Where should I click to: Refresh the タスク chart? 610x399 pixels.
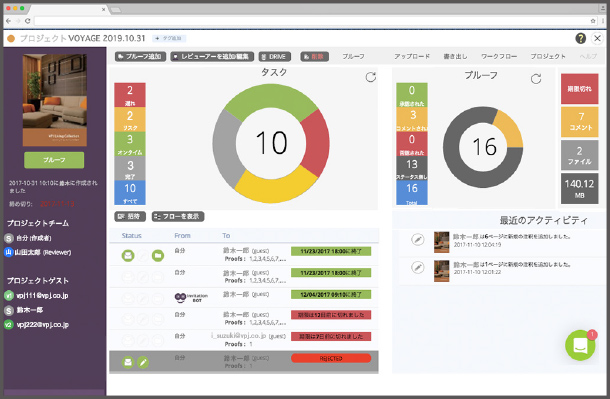click(371, 77)
